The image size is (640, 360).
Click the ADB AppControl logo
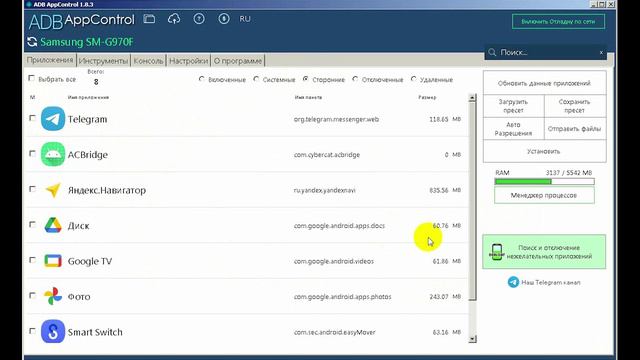click(82, 20)
